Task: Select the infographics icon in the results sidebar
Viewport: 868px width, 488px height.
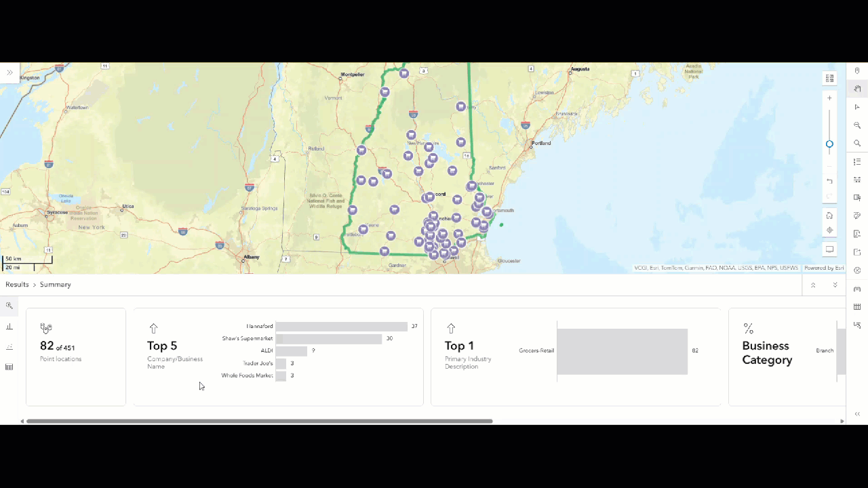Action: pyautogui.click(x=9, y=306)
